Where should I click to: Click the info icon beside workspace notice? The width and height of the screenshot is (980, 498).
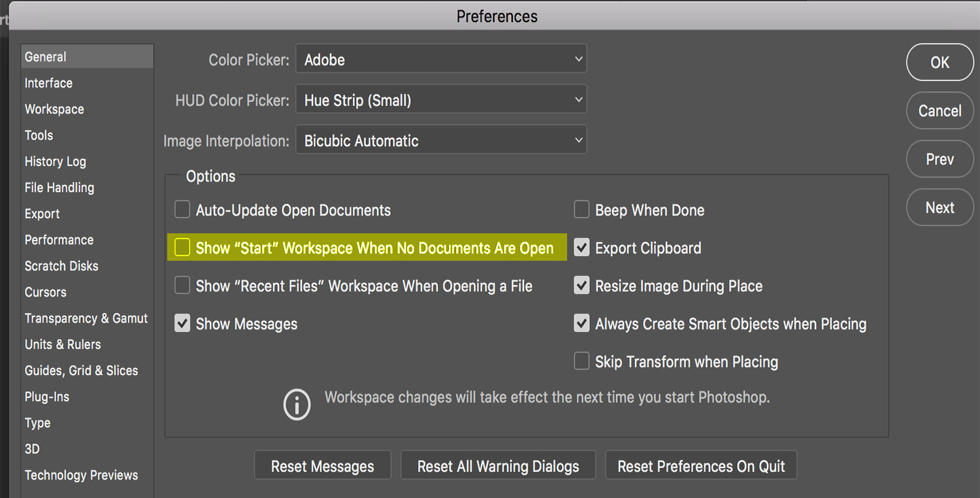coord(297,405)
